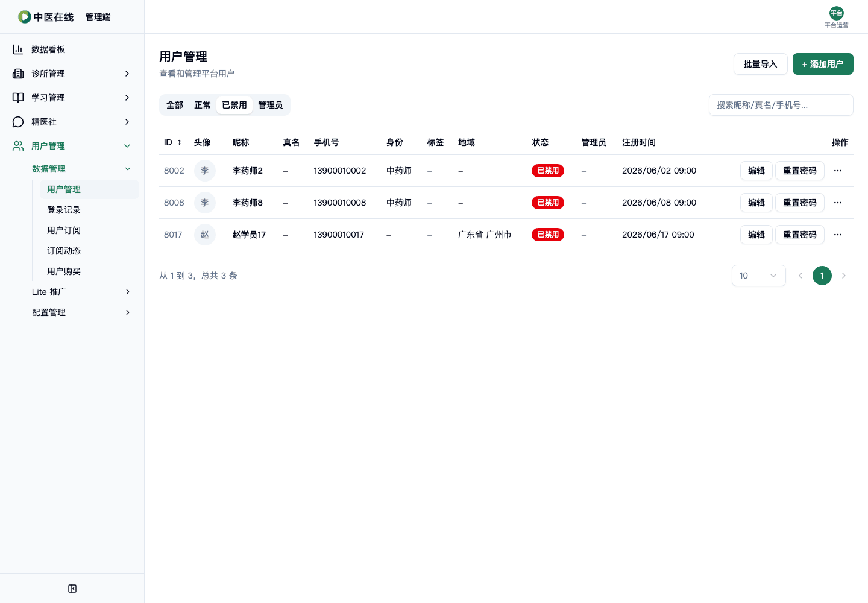Switch to the 管理员 filter tab
The height and width of the screenshot is (603, 868).
pos(271,105)
